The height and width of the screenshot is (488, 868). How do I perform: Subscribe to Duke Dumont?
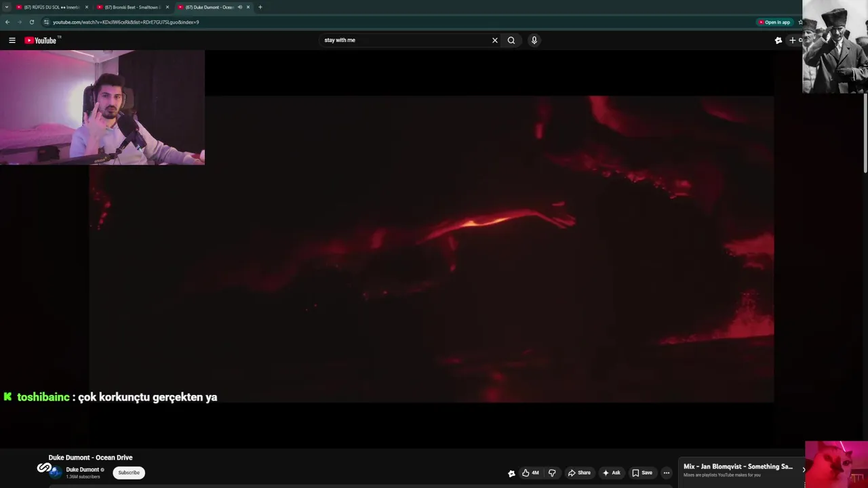tap(129, 472)
